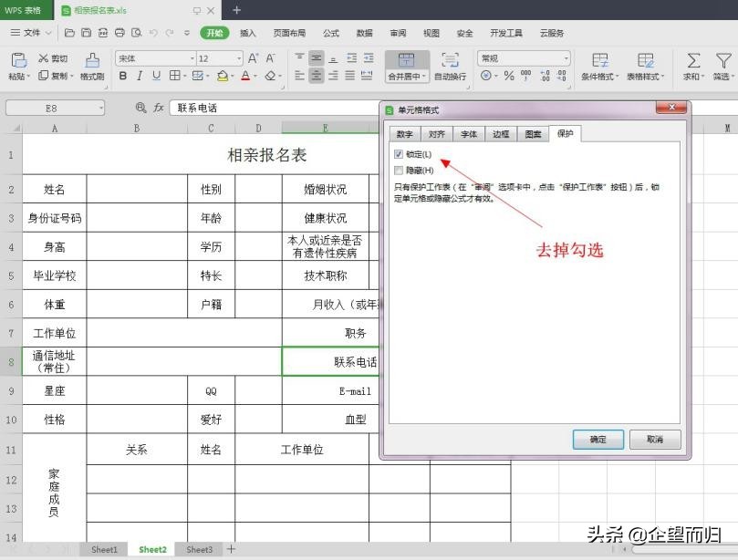Select column B header
The height and width of the screenshot is (560, 738).
click(137, 128)
